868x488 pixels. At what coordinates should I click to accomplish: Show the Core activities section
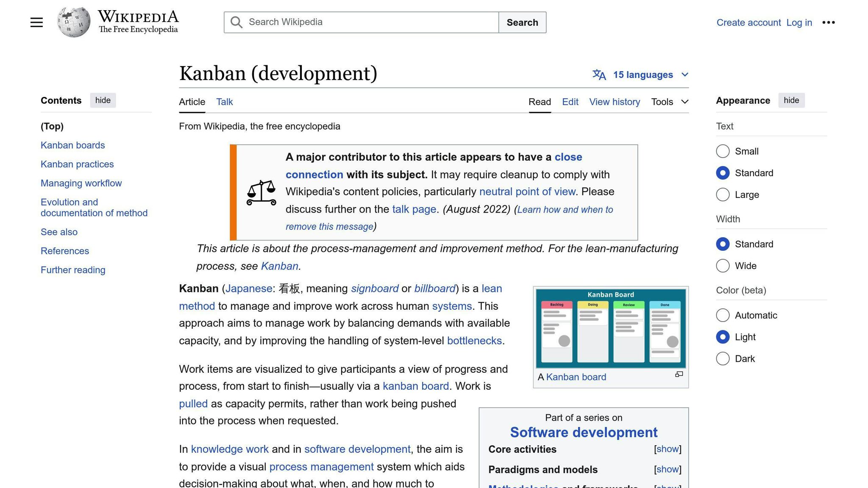(x=667, y=449)
